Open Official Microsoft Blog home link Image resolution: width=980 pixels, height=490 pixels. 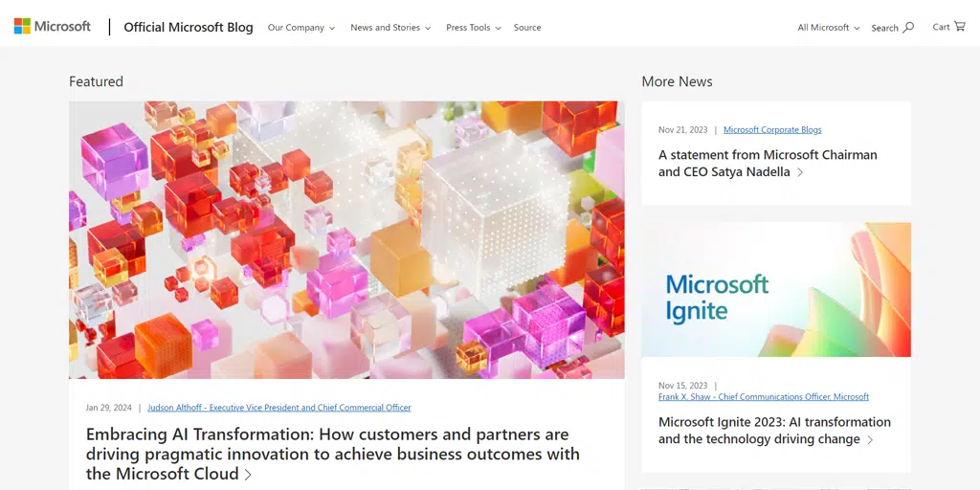pos(189,27)
